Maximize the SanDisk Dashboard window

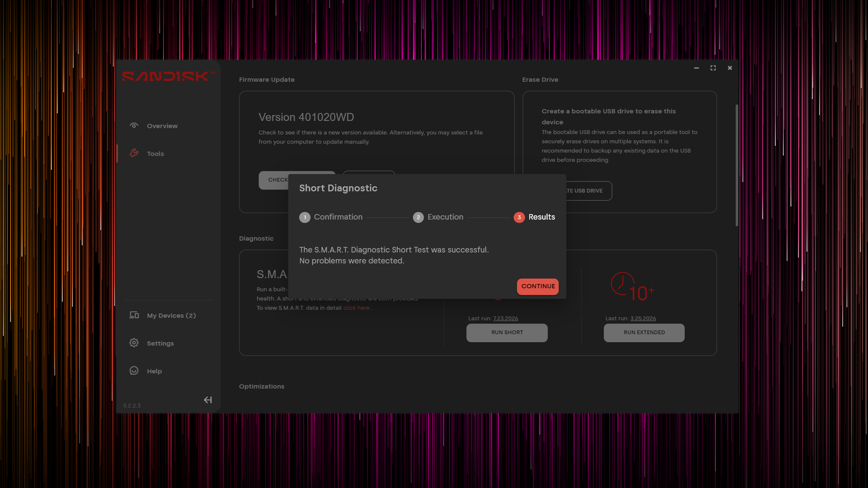pos(713,68)
